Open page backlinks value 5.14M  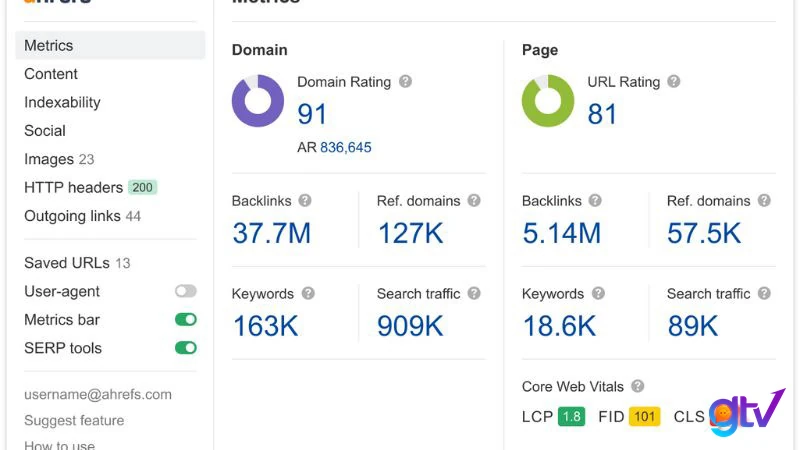pyautogui.click(x=561, y=233)
